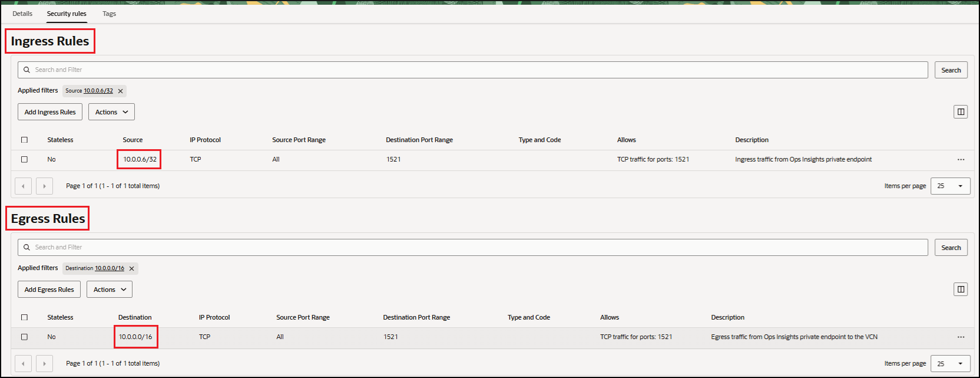Open column settings icon for Egress table

coord(961,289)
